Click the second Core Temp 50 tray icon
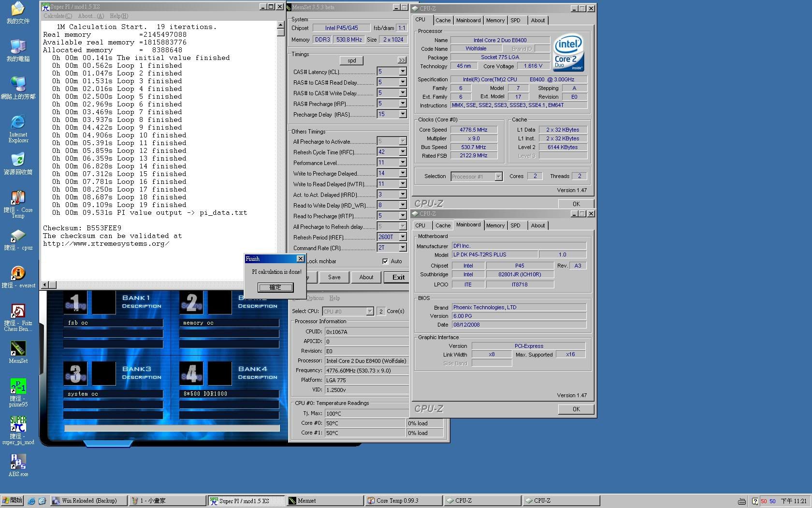The image size is (812, 508). pyautogui.click(x=772, y=501)
